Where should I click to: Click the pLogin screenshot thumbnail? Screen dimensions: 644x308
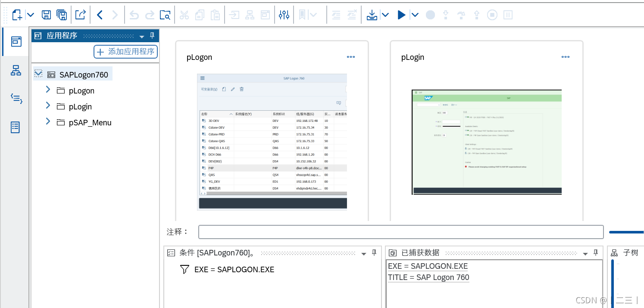487,142
